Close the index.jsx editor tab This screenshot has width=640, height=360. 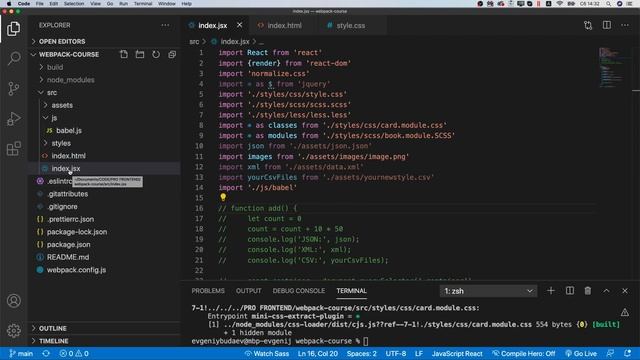pyautogui.click(x=240, y=25)
